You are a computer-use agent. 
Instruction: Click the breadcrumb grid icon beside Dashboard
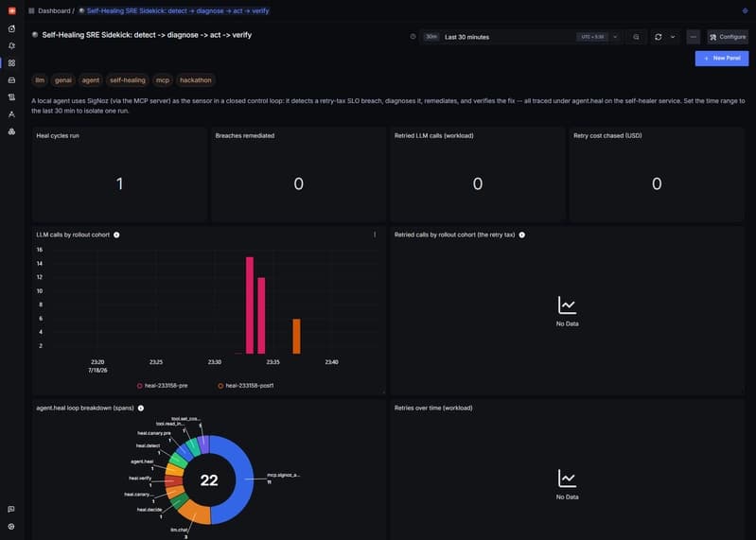click(x=31, y=10)
